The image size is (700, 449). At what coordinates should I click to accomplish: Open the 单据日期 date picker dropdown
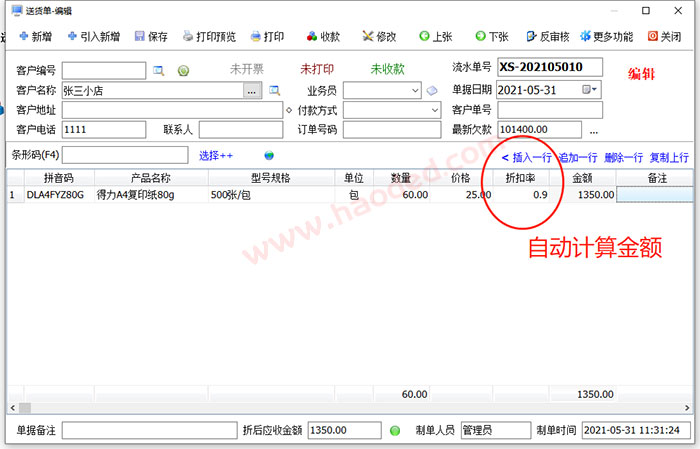(595, 90)
